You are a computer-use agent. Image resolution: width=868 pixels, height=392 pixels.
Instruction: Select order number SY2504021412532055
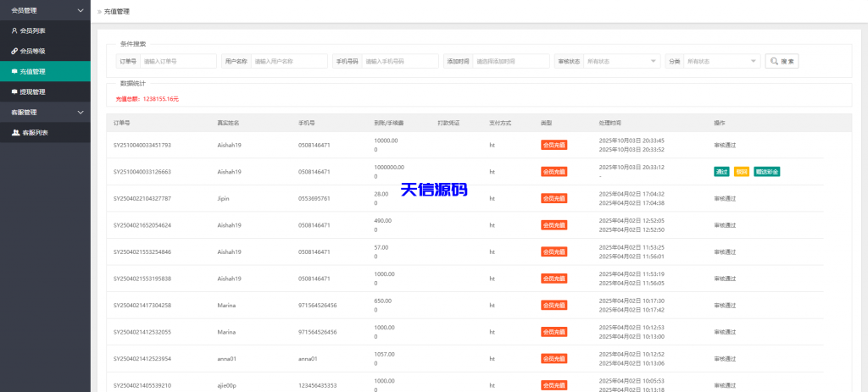click(x=142, y=332)
